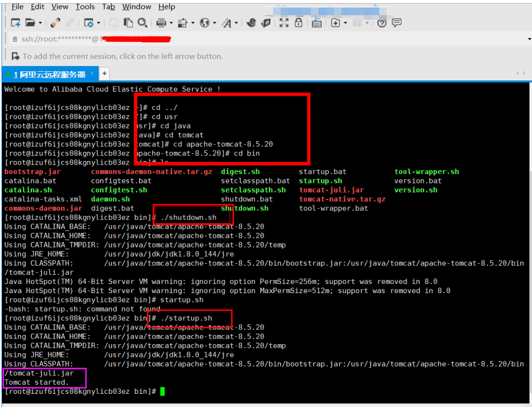Image resolution: width=532 pixels, height=407 pixels.
Task: Open the Edit menu
Action: click(x=37, y=7)
